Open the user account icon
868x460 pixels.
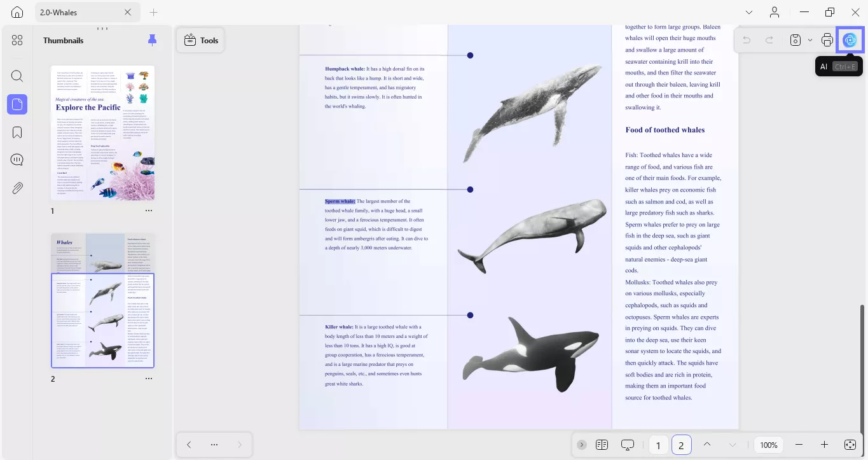tap(775, 13)
